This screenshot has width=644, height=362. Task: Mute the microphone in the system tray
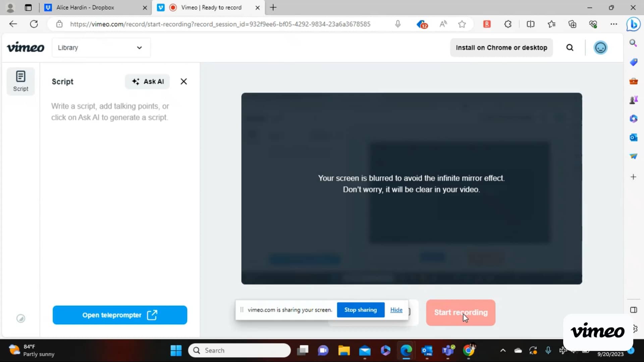[548, 350]
